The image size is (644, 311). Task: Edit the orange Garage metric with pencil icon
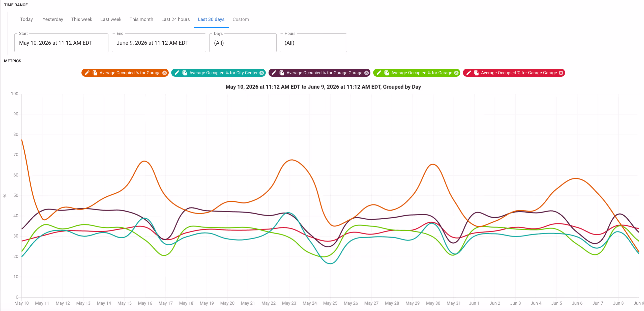[87, 73]
